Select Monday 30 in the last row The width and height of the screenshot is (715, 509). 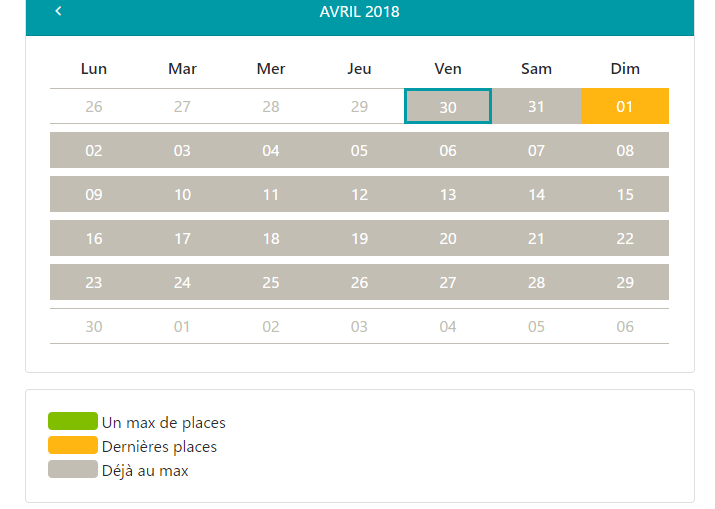(94, 326)
